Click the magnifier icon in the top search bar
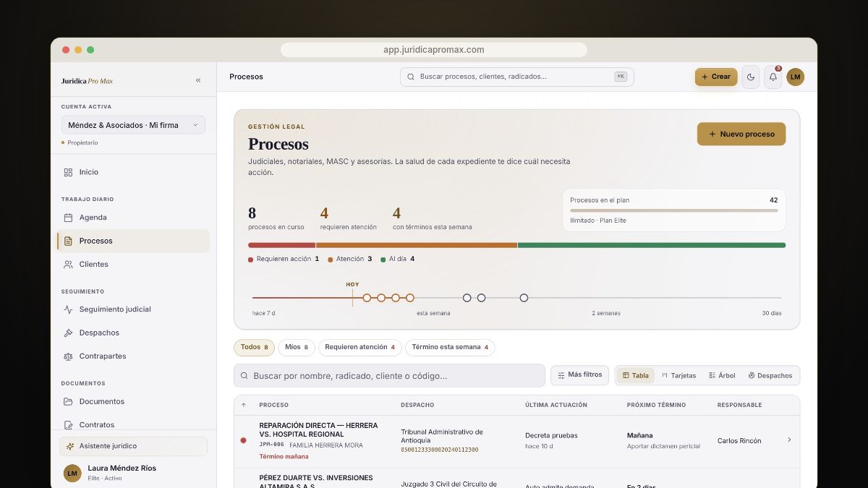This screenshot has height=488, width=868. click(x=411, y=77)
